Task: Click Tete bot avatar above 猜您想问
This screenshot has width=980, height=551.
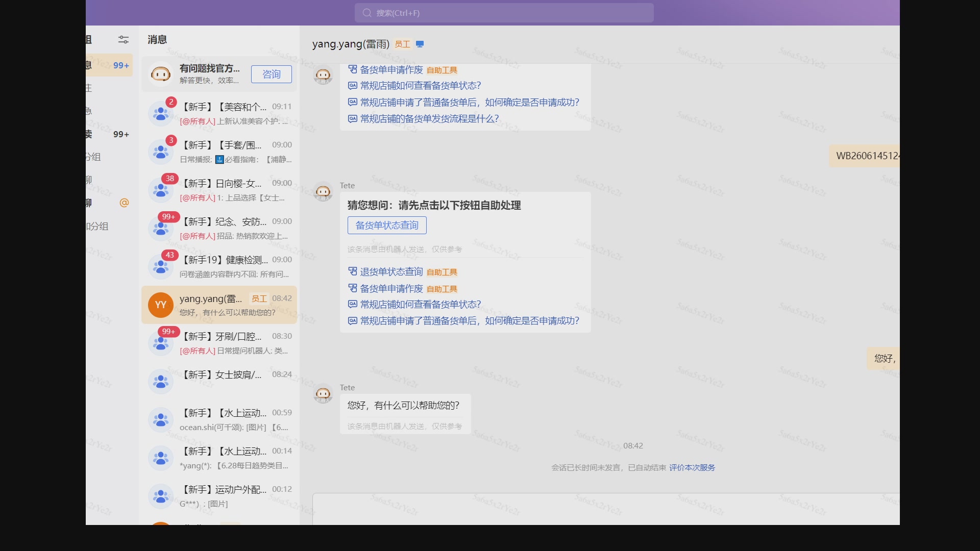Action: click(x=323, y=192)
